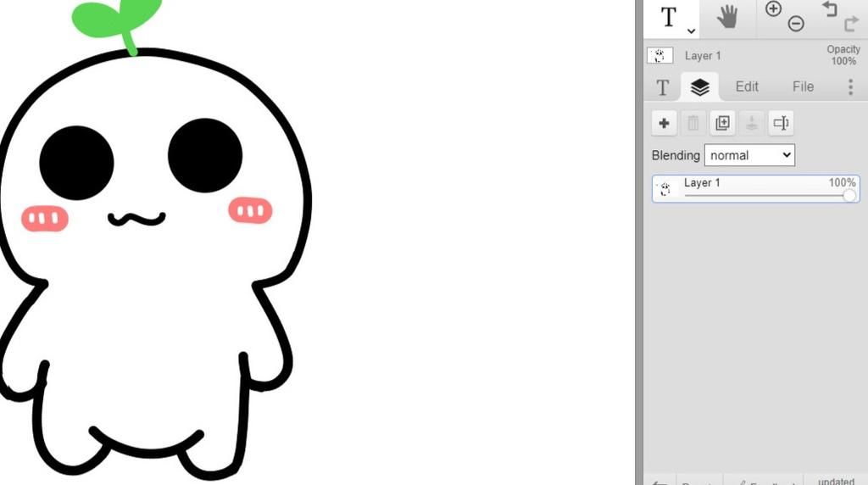
Task: Click the zoom in plus icon
Action: (x=773, y=8)
